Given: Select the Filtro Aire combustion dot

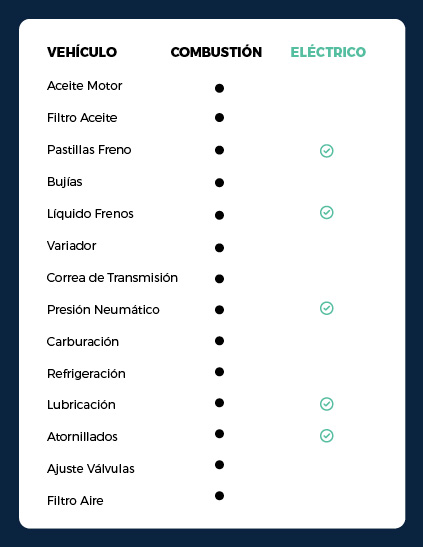Looking at the screenshot, I should click(x=219, y=496).
